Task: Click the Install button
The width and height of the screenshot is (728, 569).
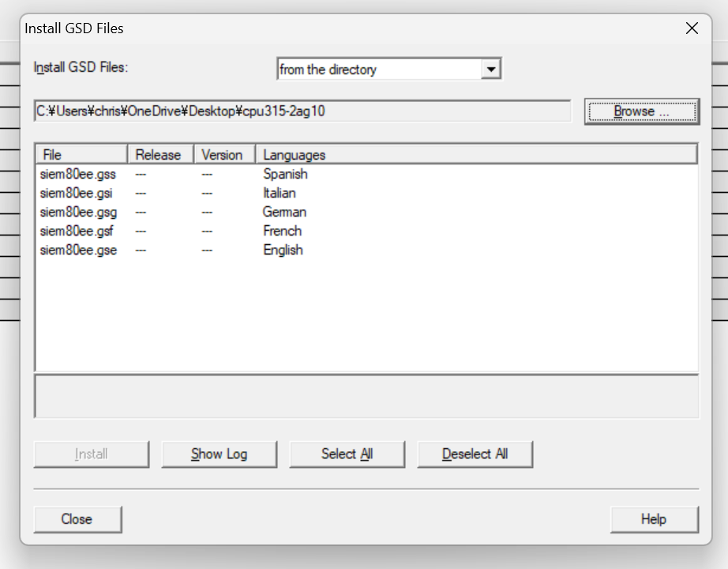Action: (x=92, y=454)
